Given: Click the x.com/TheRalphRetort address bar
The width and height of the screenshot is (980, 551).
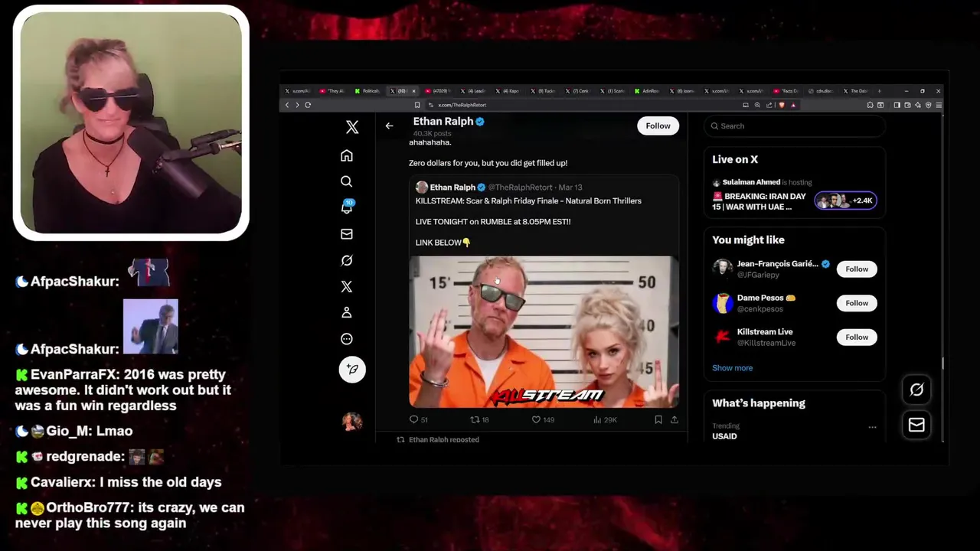Looking at the screenshot, I should [x=582, y=105].
